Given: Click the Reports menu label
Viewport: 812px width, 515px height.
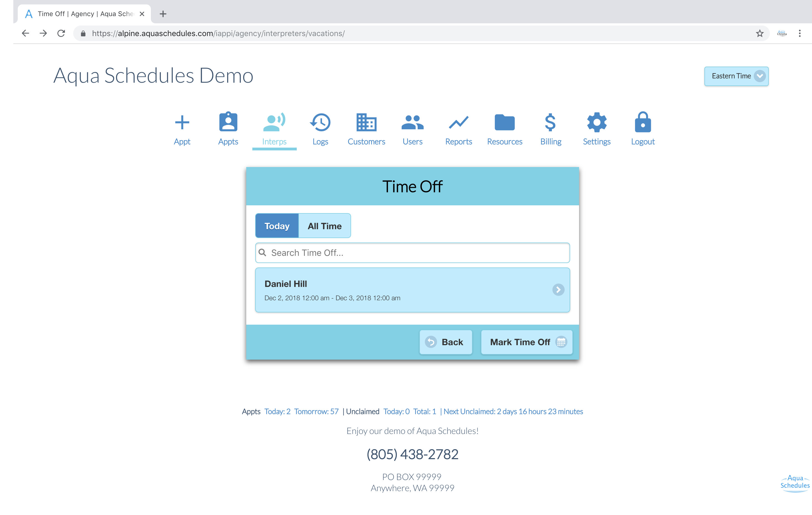Looking at the screenshot, I should click(459, 142).
